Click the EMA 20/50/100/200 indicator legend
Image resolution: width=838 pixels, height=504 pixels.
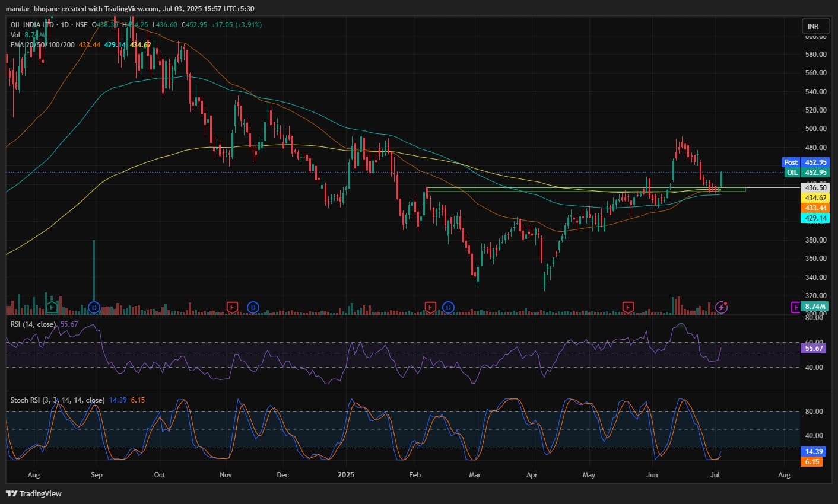[x=43, y=45]
